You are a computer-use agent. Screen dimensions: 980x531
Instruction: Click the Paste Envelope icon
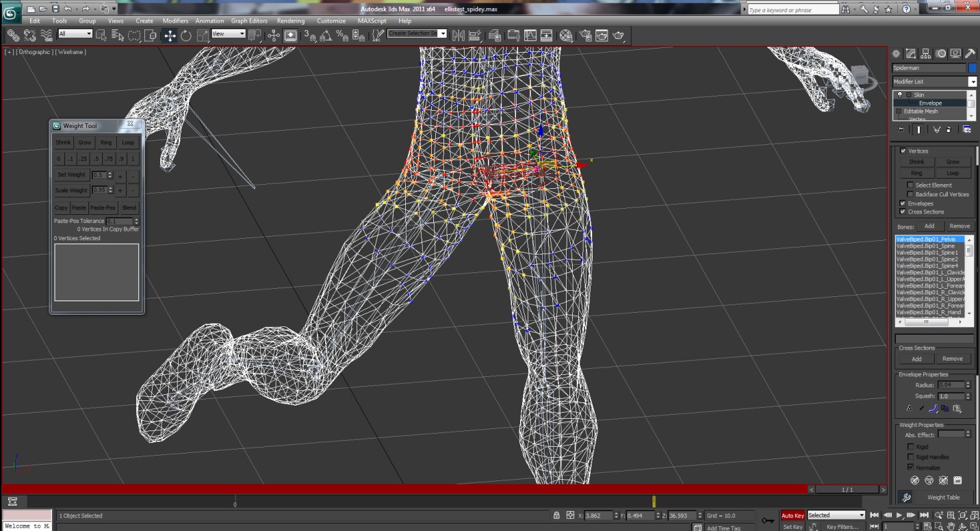(957, 409)
